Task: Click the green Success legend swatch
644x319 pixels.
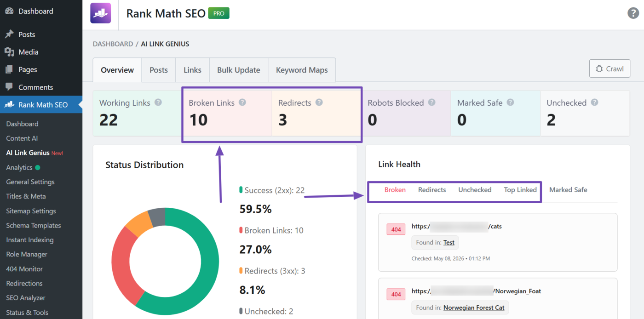Action: pos(241,190)
